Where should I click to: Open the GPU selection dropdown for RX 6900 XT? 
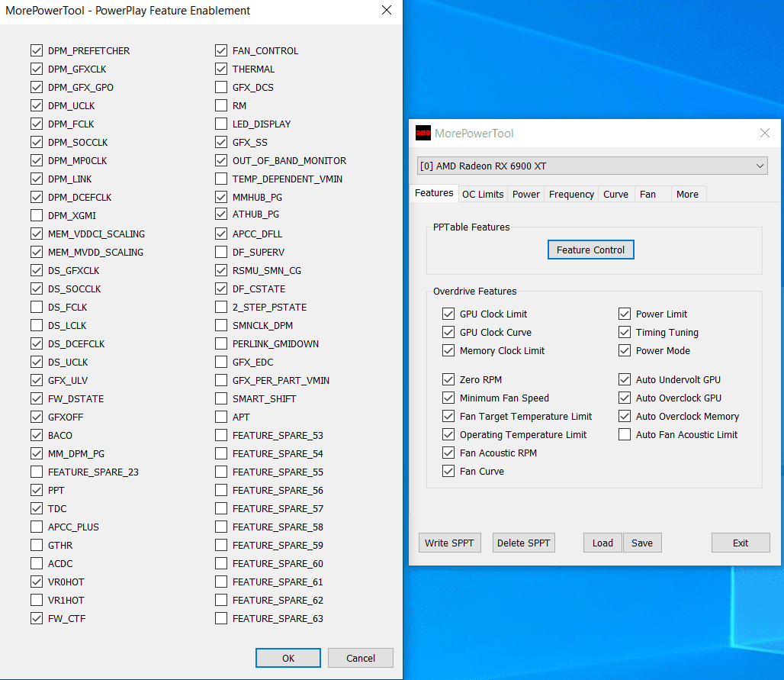coord(592,166)
